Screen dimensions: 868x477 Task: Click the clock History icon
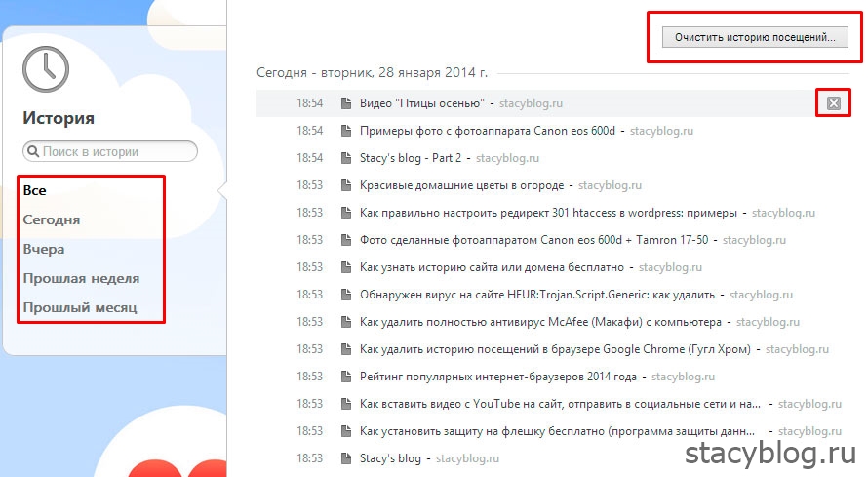point(46,69)
